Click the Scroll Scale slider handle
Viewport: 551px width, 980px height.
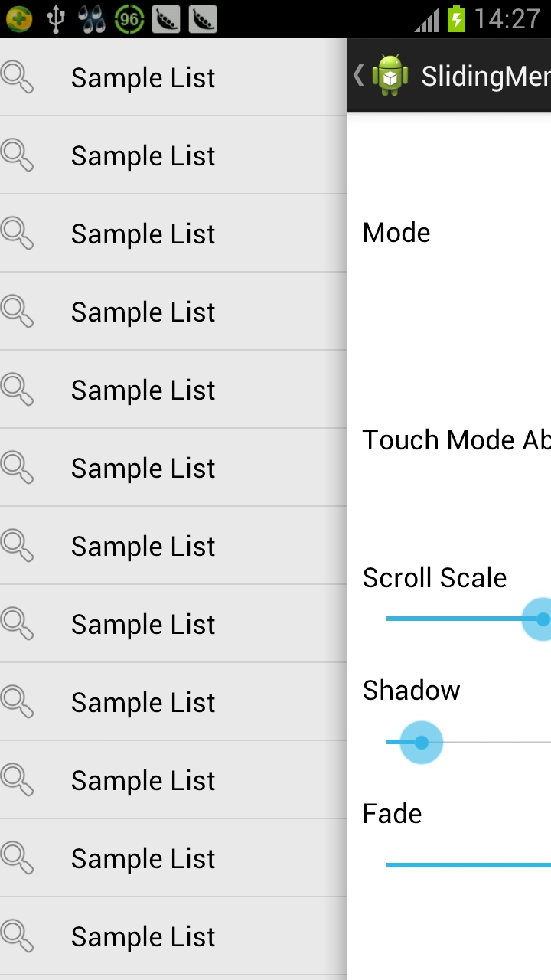(x=542, y=619)
